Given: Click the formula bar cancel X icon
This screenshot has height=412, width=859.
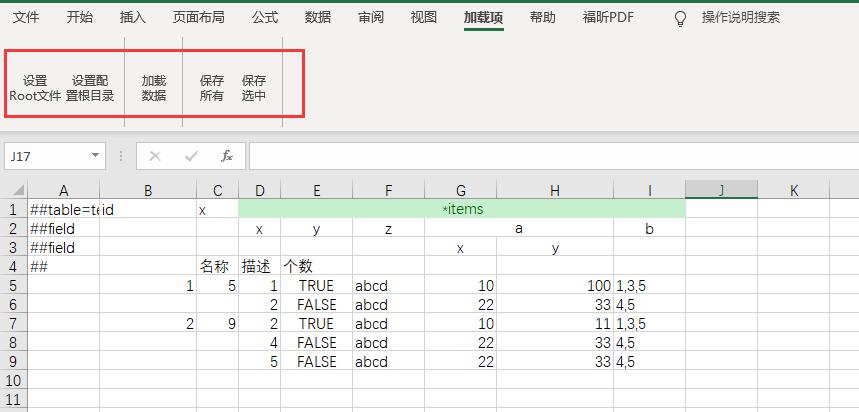Looking at the screenshot, I should coord(155,156).
